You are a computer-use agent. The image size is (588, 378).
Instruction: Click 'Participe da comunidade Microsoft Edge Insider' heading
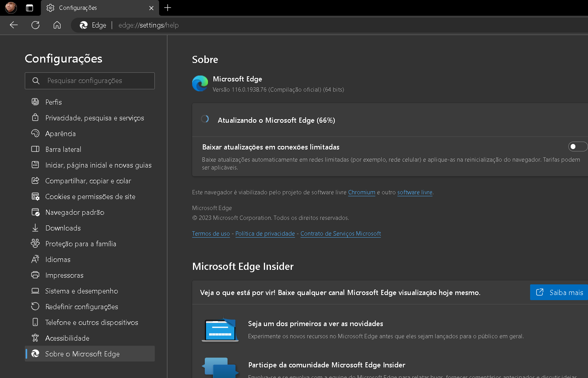(327, 365)
